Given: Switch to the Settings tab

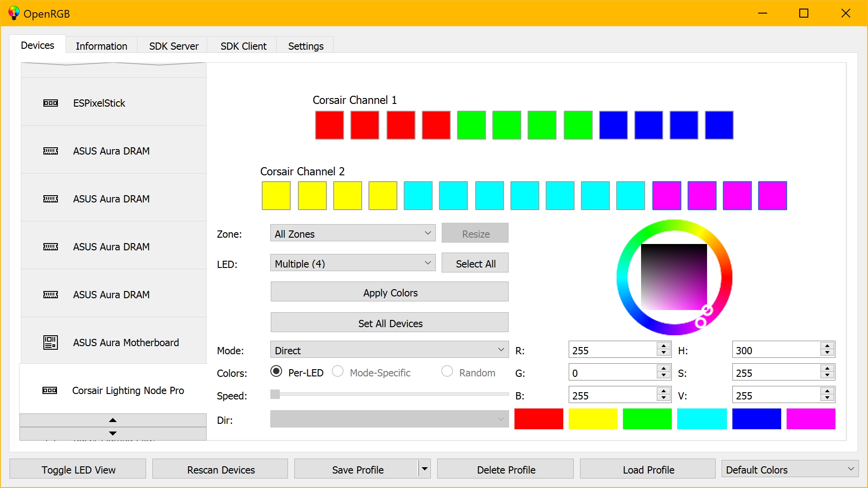Looking at the screenshot, I should click(305, 46).
